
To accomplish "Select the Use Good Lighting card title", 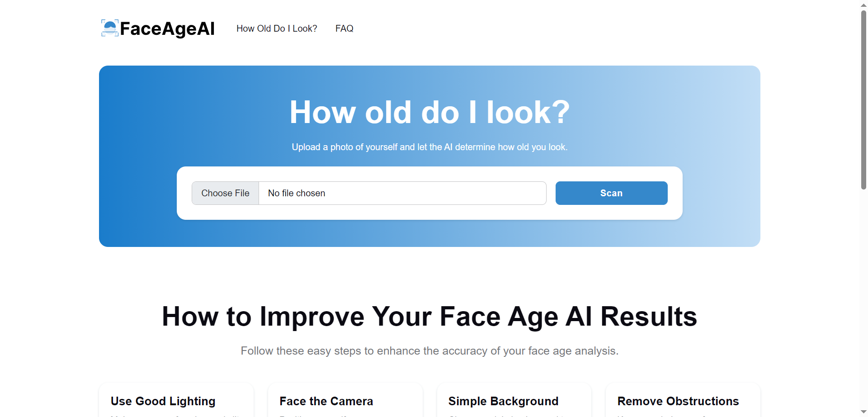I will click(163, 401).
